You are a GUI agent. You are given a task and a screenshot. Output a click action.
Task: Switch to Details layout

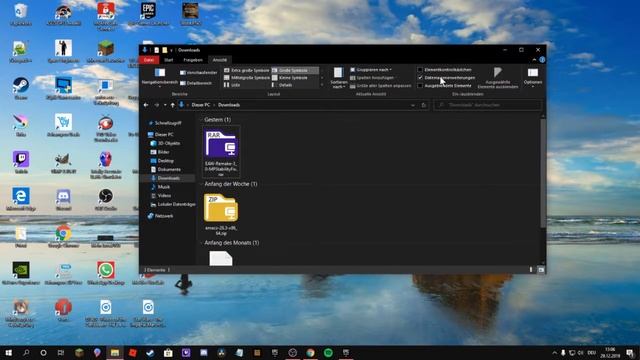coord(282,85)
